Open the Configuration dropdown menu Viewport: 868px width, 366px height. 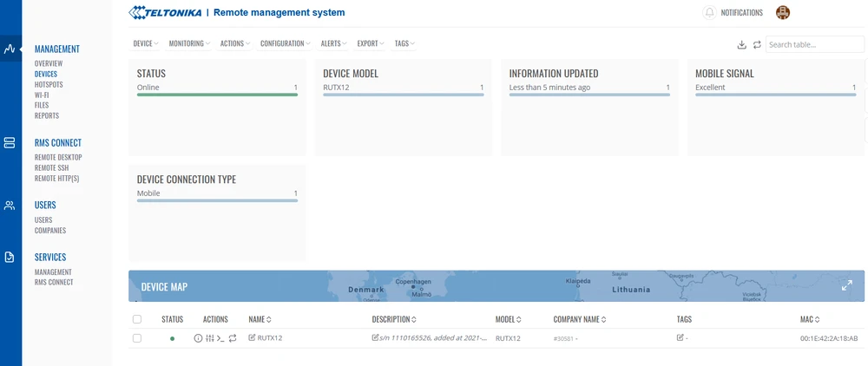coord(286,43)
